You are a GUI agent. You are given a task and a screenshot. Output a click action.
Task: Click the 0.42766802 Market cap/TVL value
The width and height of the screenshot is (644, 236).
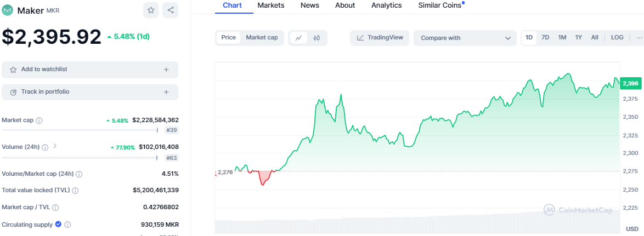(x=161, y=208)
